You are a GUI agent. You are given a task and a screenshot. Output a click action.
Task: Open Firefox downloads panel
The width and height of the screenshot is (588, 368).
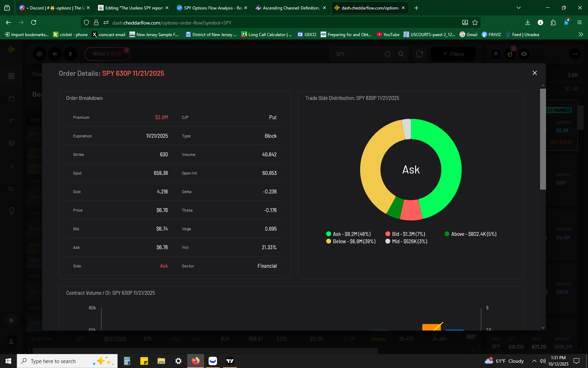(527, 22)
